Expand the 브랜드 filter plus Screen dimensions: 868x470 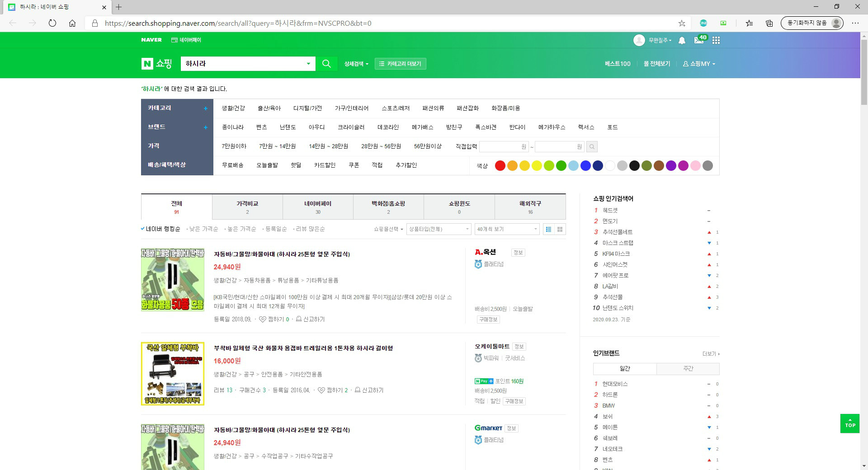click(x=205, y=127)
